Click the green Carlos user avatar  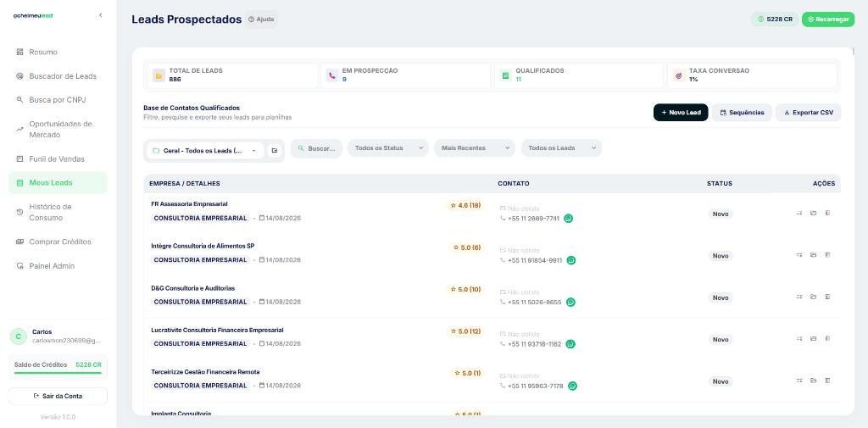(19, 336)
